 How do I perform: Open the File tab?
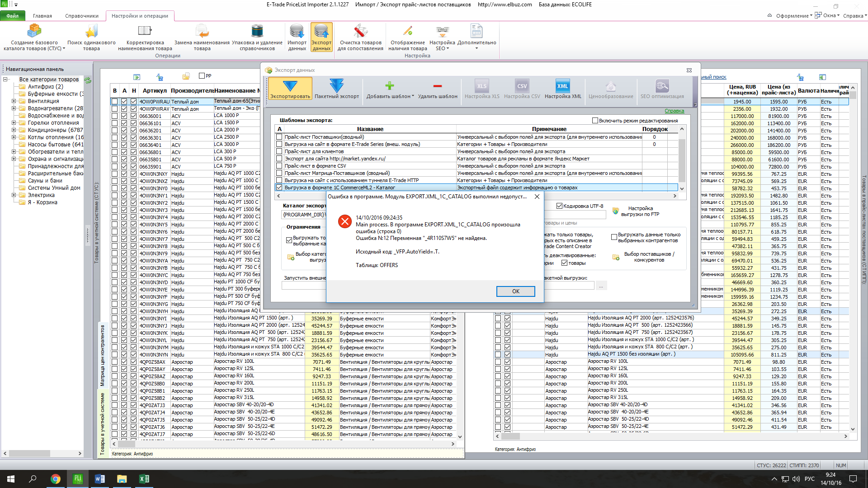(x=13, y=16)
